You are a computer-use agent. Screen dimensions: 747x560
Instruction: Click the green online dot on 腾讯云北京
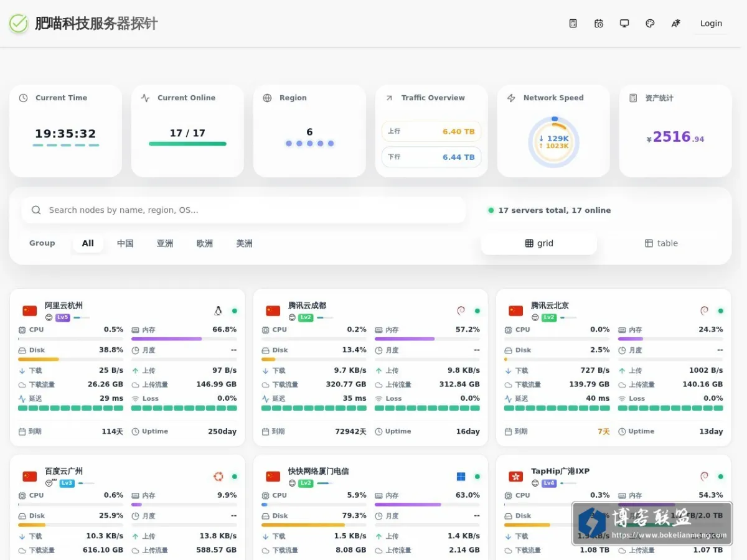point(720,310)
